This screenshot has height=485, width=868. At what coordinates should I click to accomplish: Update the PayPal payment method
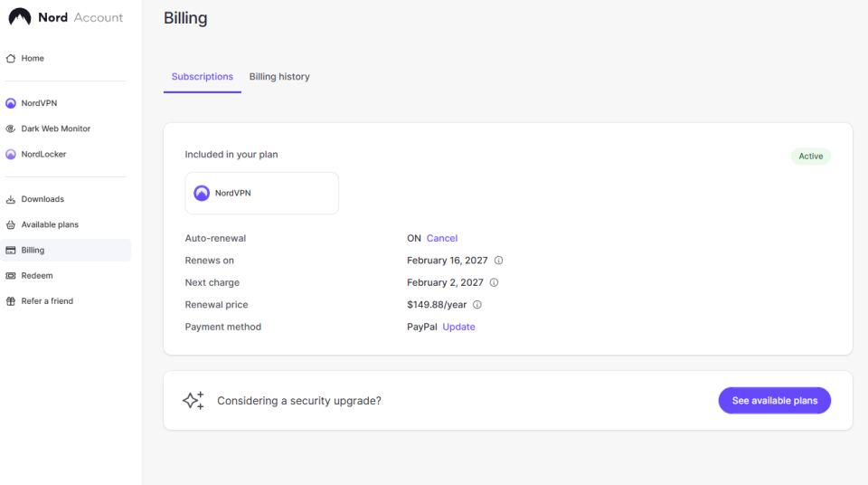pos(459,327)
